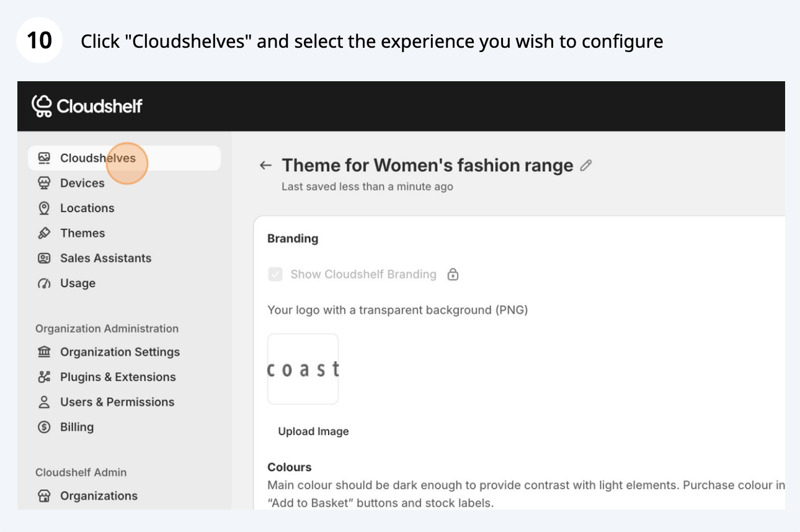Viewport: 800px width, 532px height.
Task: Click the Branding section heading
Action: (293, 239)
